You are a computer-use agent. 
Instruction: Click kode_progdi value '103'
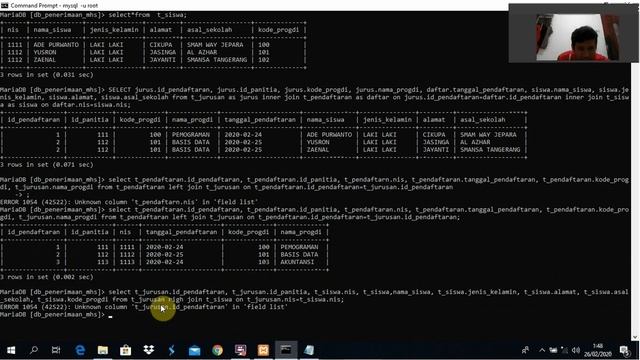pos(264,262)
